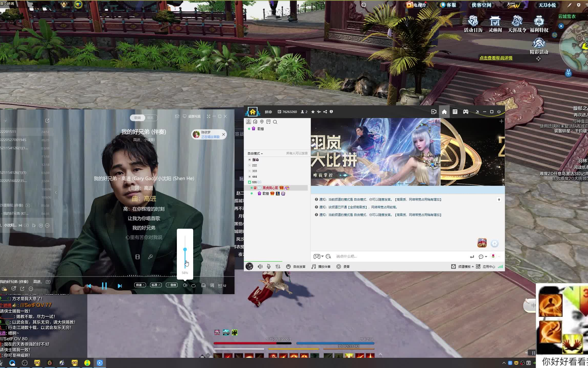Toggle the channel microphone mute icon
The image size is (588, 368).
[269, 267]
